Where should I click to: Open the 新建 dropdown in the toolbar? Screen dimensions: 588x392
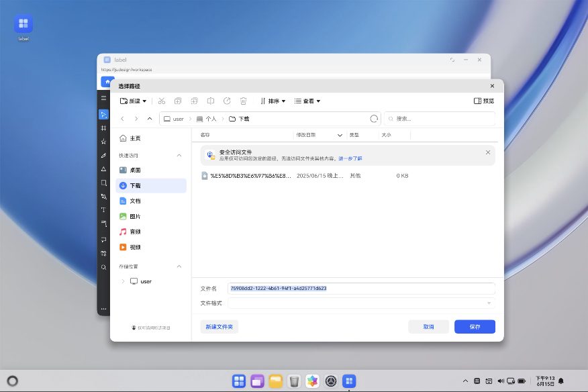coord(133,101)
